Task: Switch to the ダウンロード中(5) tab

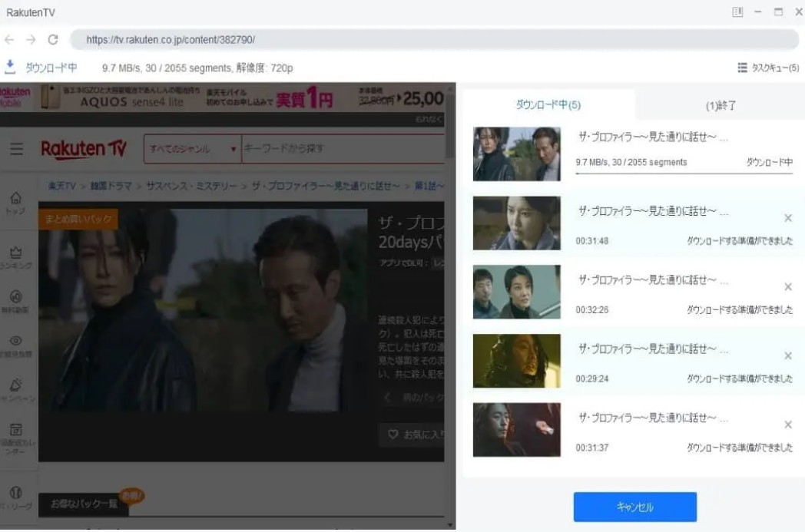Action: point(548,104)
